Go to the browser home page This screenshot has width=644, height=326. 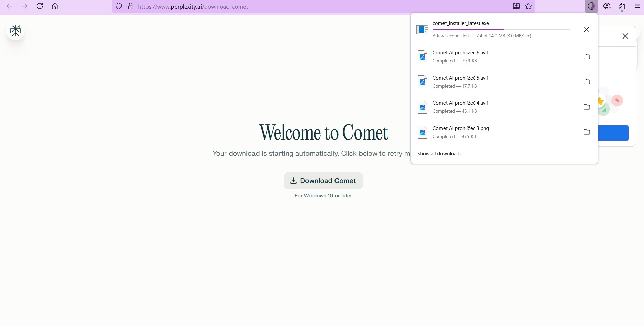tap(55, 6)
